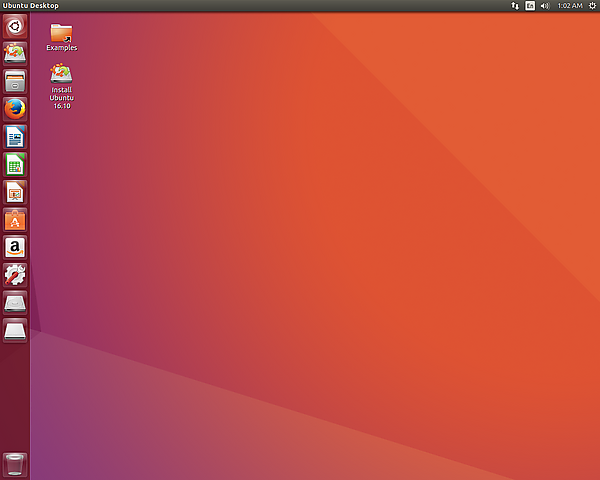600x480 pixels.
Task: Click the 1:02 AM clock menu
Action: pyautogui.click(x=568, y=6)
